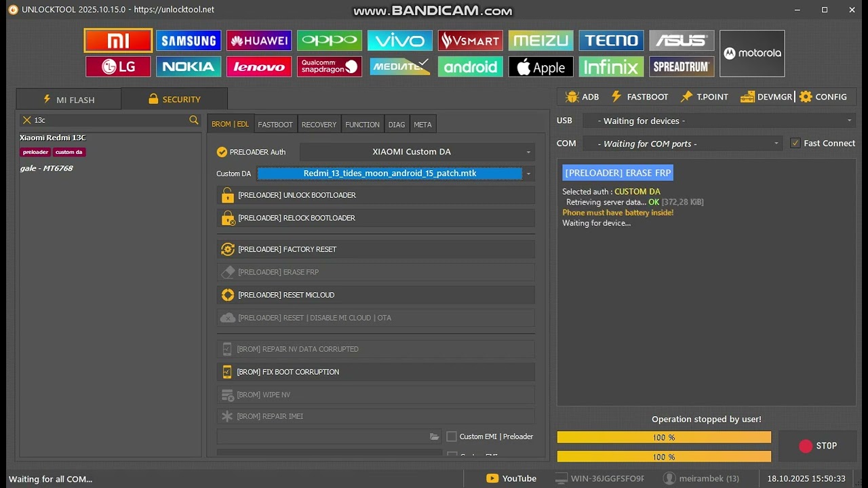
Task: Open the ADB tools button
Action: 583,97
